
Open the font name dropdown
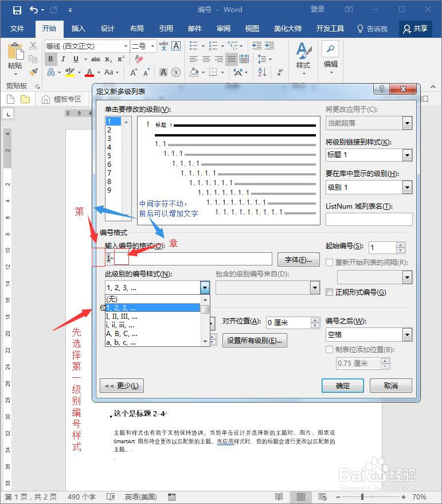click(x=126, y=46)
